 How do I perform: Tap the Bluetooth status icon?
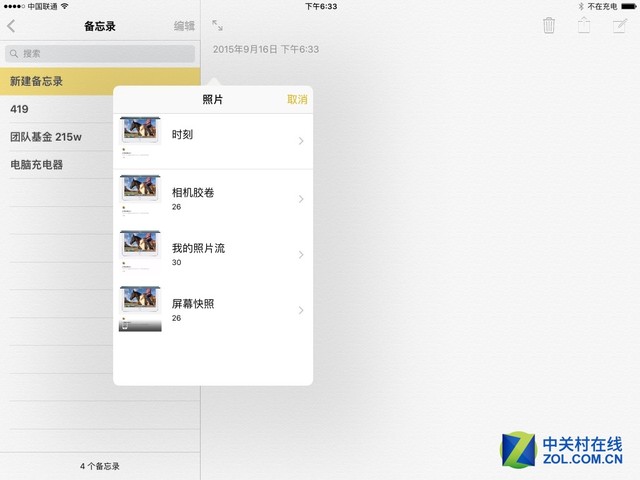(x=581, y=6)
